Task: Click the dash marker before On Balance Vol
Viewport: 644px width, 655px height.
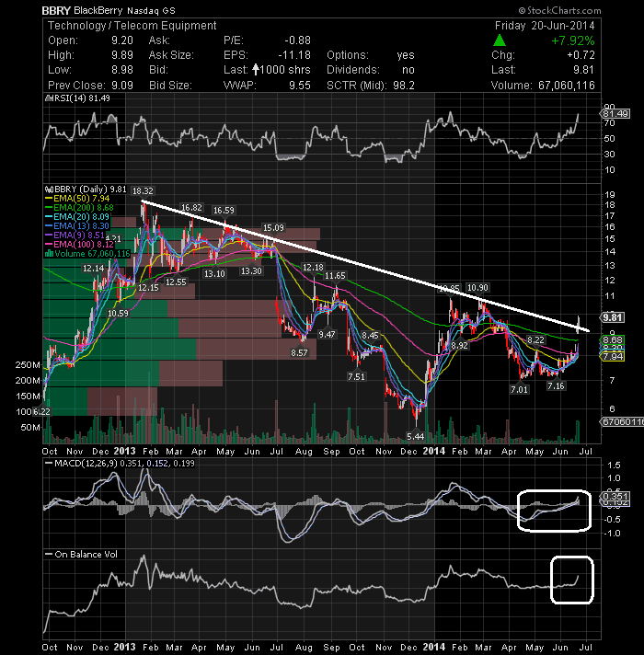Action: 49,555
